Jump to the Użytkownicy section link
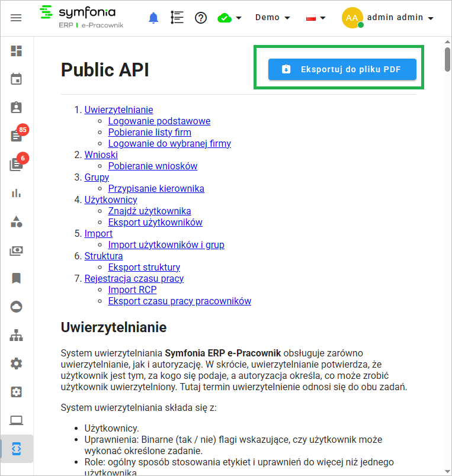Image resolution: width=452 pixels, height=476 pixels. pos(111,200)
